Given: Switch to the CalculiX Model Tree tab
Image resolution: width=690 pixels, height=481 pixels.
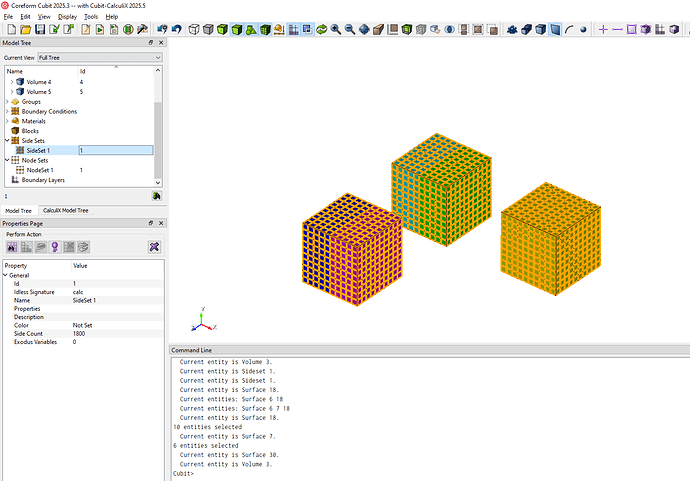Looking at the screenshot, I should point(66,210).
